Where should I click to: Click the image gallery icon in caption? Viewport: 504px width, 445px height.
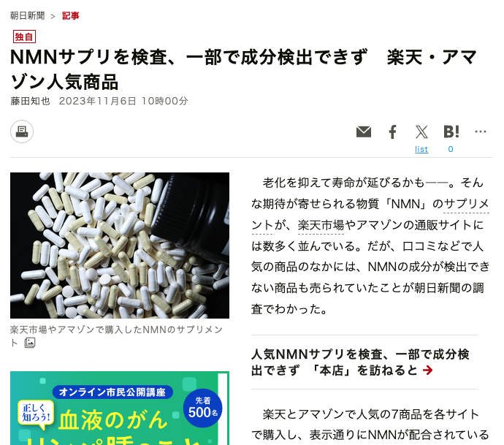coord(30,343)
